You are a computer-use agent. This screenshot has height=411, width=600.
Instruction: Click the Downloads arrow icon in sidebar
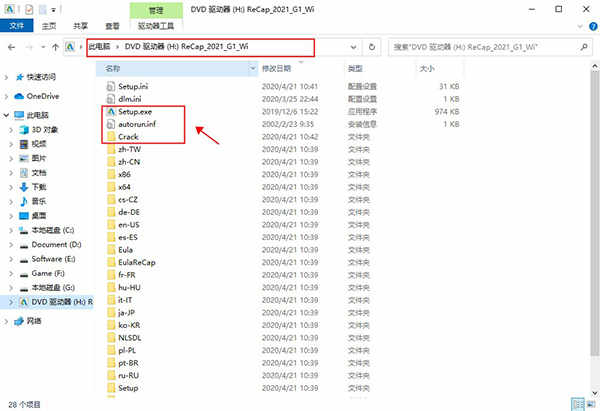coord(24,187)
